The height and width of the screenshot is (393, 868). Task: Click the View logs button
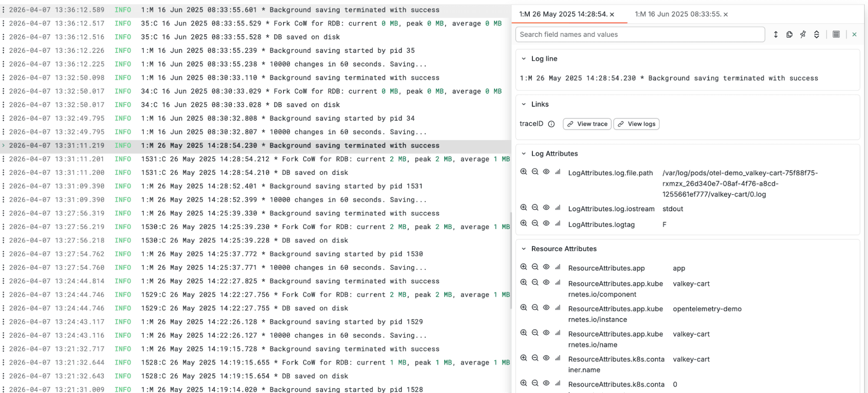(637, 124)
